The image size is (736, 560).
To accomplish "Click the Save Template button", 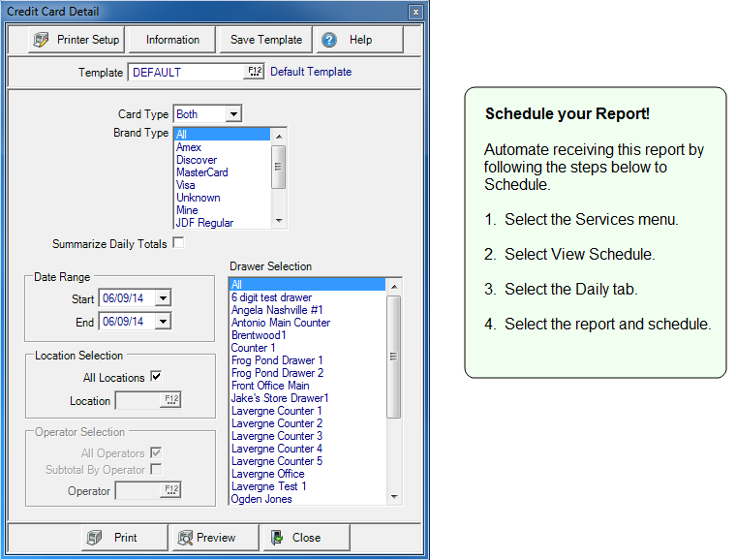I will (265, 40).
